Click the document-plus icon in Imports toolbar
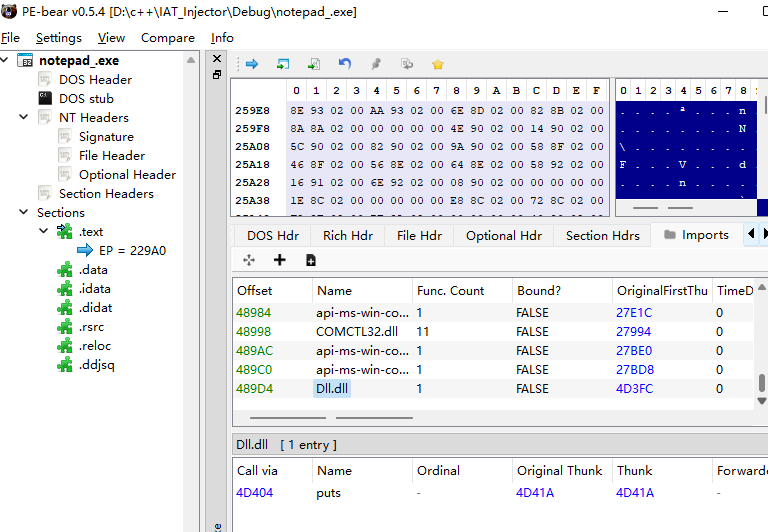768x532 pixels. pos(311,260)
